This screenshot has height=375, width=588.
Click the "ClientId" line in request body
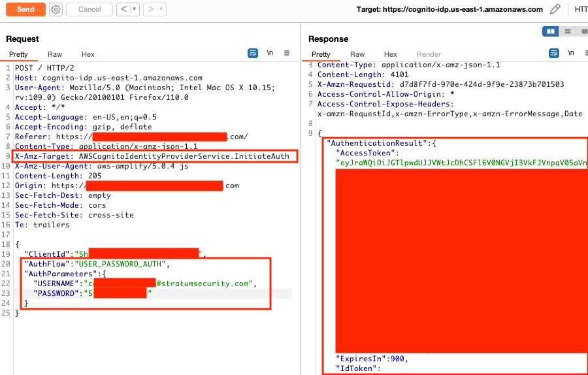coord(116,254)
